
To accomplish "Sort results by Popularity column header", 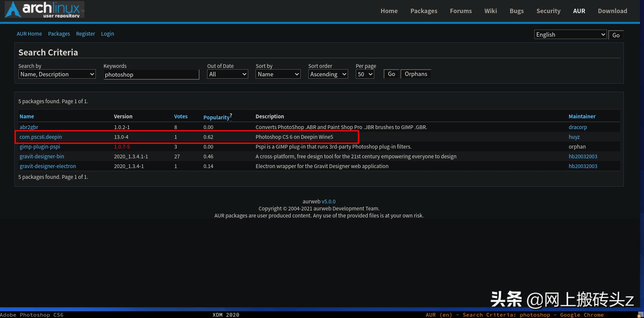I will coord(217,117).
